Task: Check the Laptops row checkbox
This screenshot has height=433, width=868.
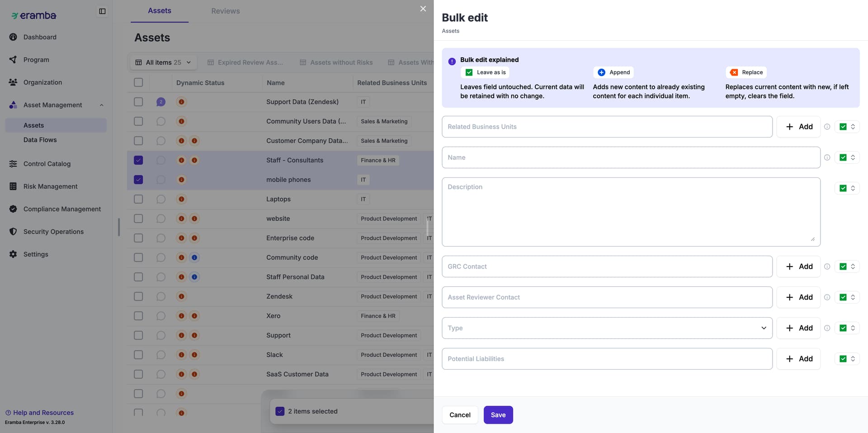Action: [x=138, y=199]
